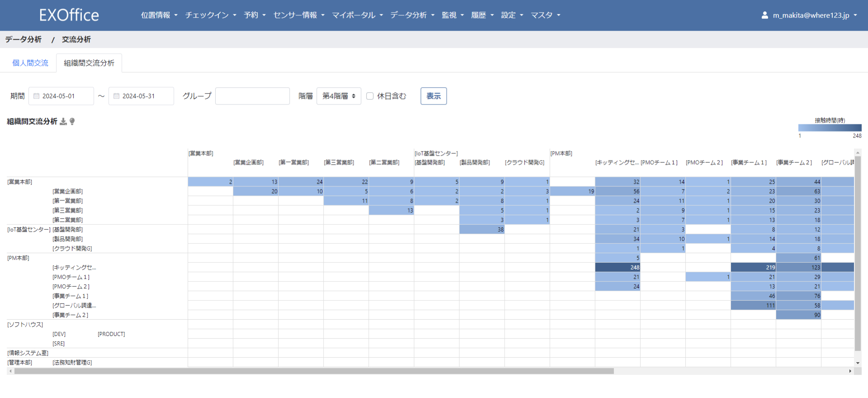This screenshot has height=398, width=868.
Task: Click calendar icon in end date field
Action: pos(117,96)
